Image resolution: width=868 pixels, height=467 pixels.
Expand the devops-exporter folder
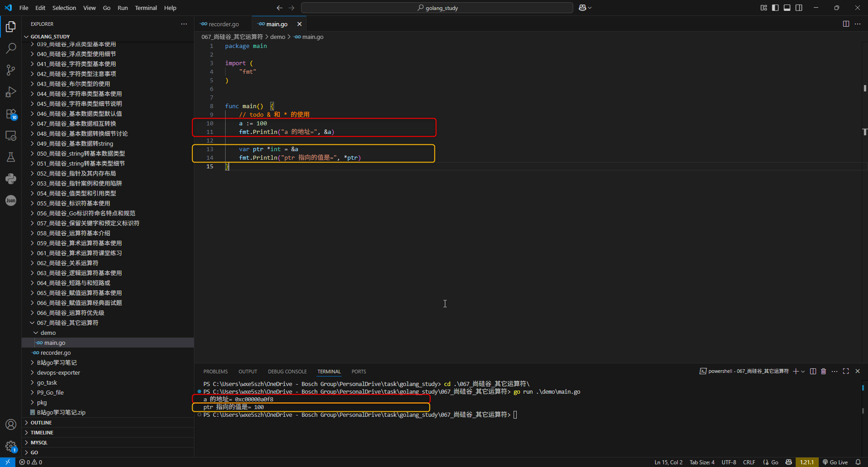(x=108, y=372)
